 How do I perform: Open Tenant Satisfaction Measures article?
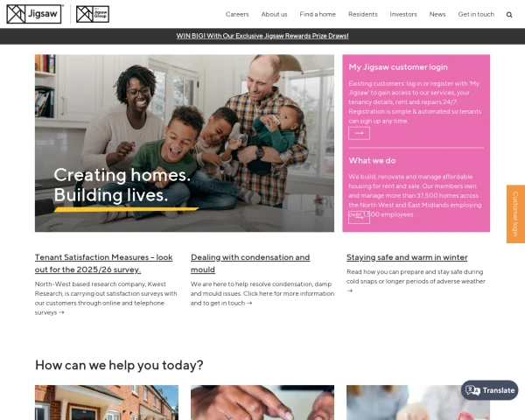pyautogui.click(x=103, y=263)
